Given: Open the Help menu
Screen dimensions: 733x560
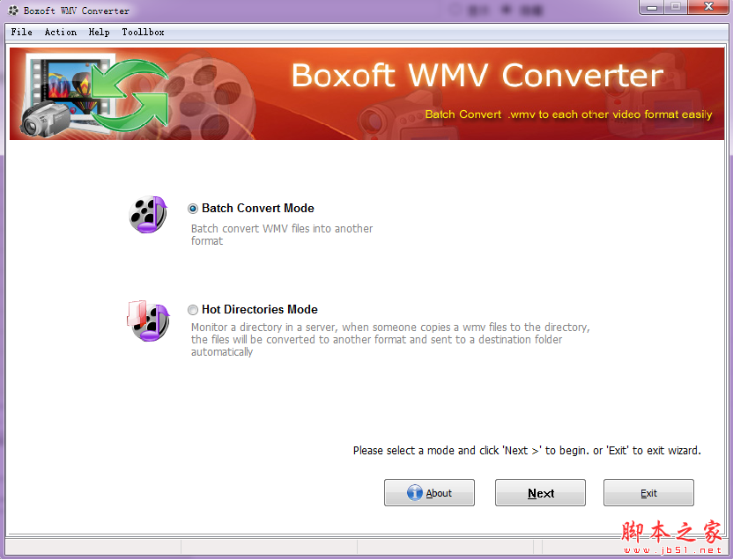Looking at the screenshot, I should point(99,32).
